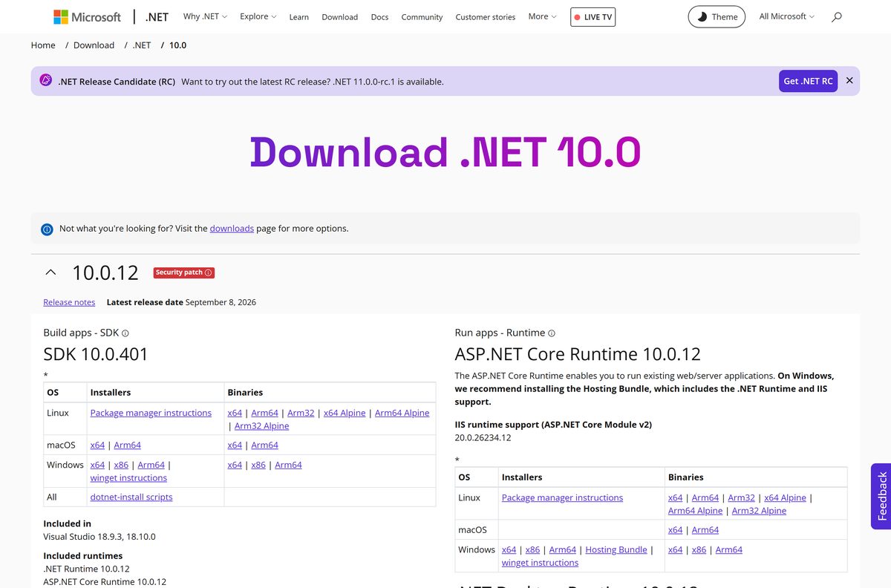Open dotnet-install scripts link

(x=131, y=497)
